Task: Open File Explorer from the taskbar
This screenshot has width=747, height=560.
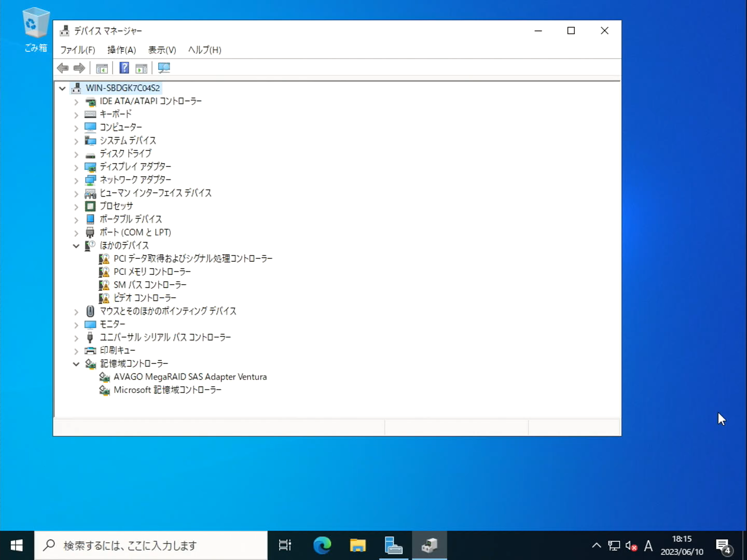Action: [358, 545]
